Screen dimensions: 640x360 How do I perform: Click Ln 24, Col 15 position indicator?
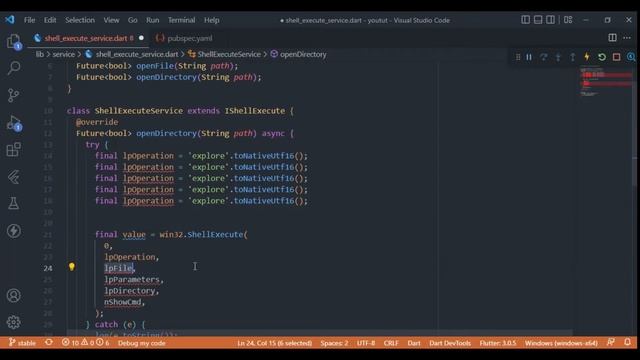pos(274,343)
